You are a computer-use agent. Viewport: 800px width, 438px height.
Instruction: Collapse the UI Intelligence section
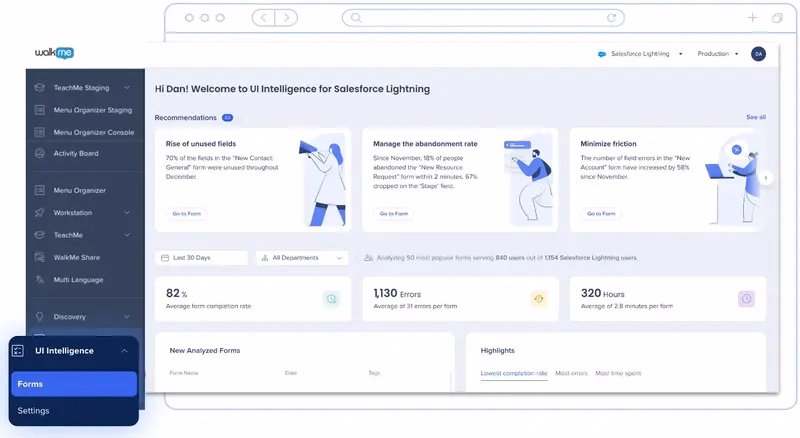click(124, 351)
